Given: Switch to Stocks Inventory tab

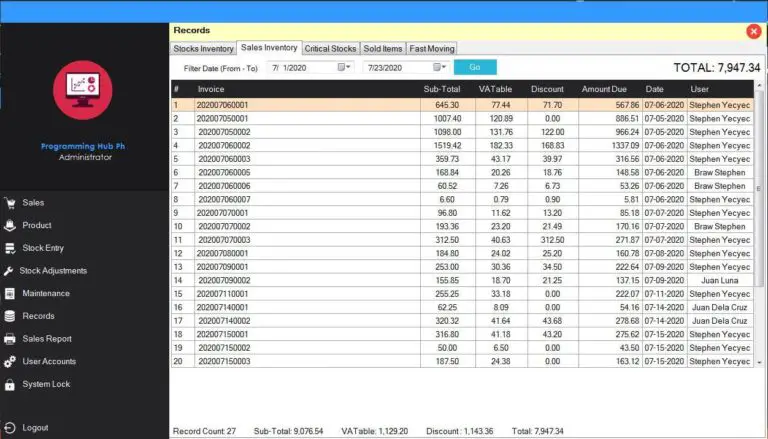Looking at the screenshot, I should click(203, 49).
